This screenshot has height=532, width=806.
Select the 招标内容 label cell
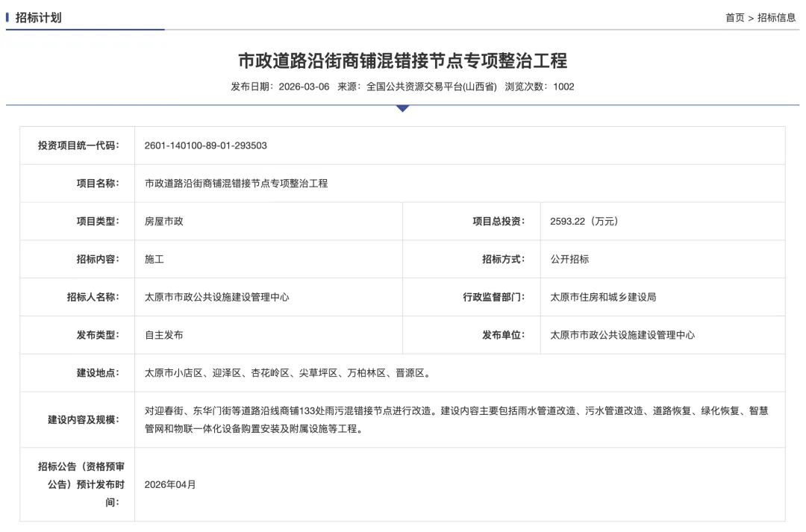[x=78, y=259]
